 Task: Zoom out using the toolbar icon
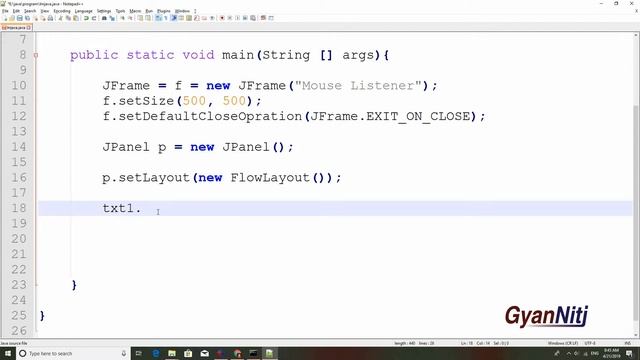click(x=130, y=18)
